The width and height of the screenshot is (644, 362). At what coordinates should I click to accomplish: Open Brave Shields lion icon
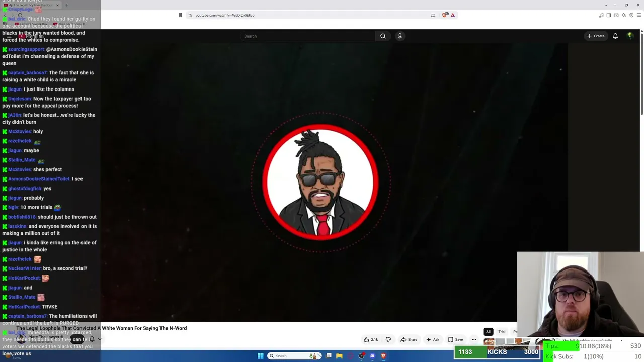pos(445,15)
